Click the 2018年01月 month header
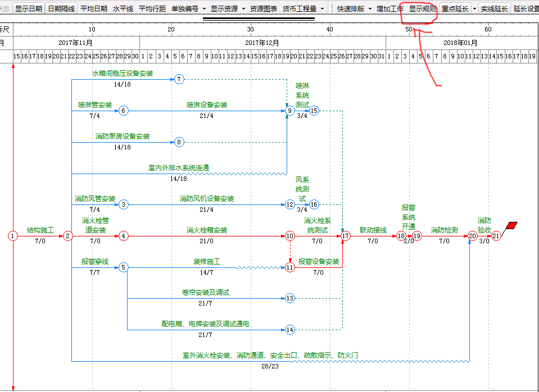 [461, 43]
